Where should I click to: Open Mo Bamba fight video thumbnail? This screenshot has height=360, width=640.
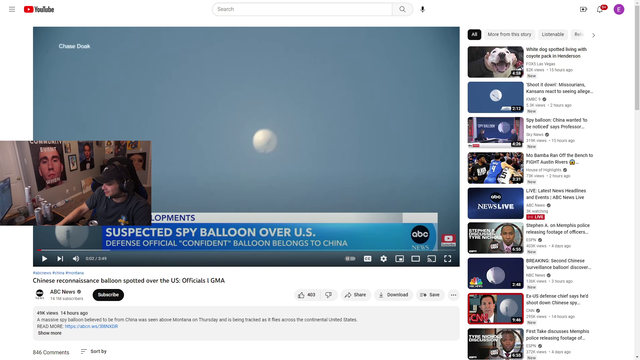tap(496, 168)
